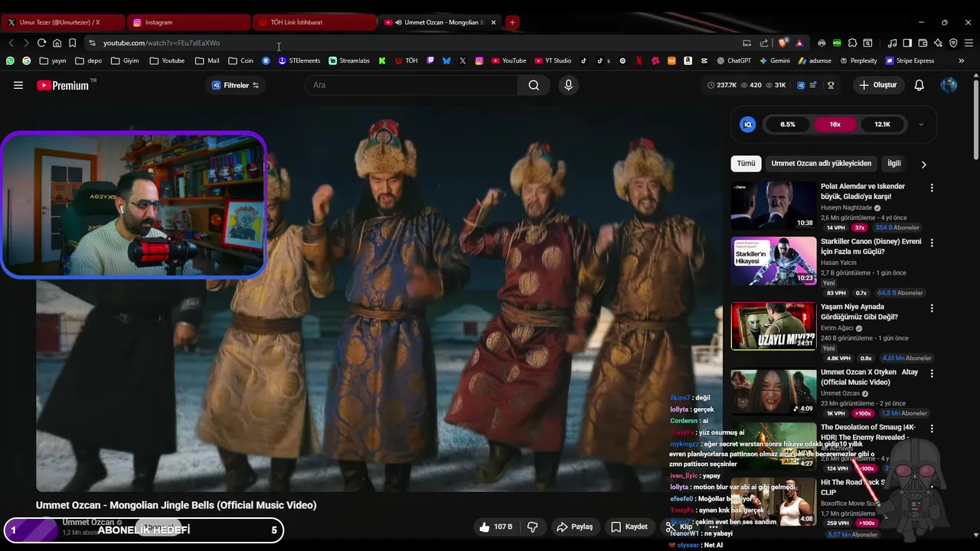The height and width of the screenshot is (551, 980).
Task: Click the YouTube Premium logo
Action: coord(63,85)
